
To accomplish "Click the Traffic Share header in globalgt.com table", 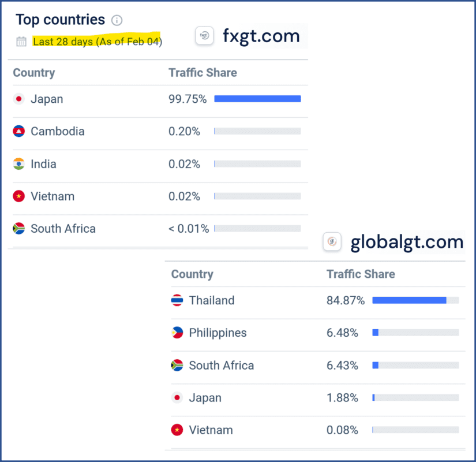I will pyautogui.click(x=361, y=274).
